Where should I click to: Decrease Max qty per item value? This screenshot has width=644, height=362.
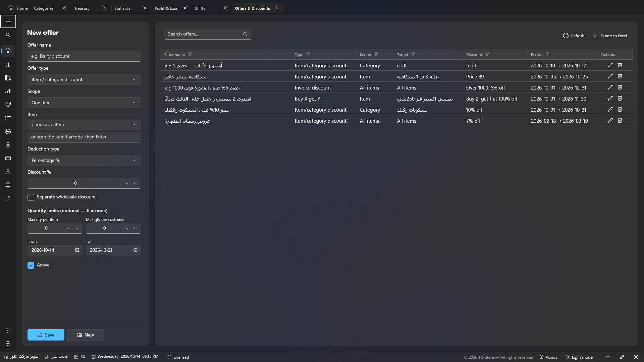(x=68, y=228)
